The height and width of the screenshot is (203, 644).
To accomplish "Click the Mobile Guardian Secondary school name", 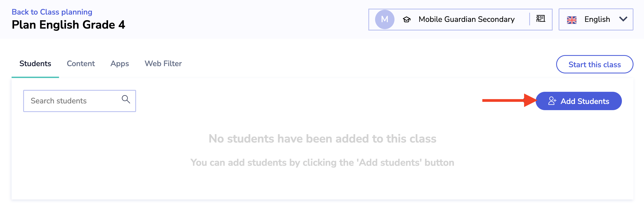I will [x=466, y=19].
